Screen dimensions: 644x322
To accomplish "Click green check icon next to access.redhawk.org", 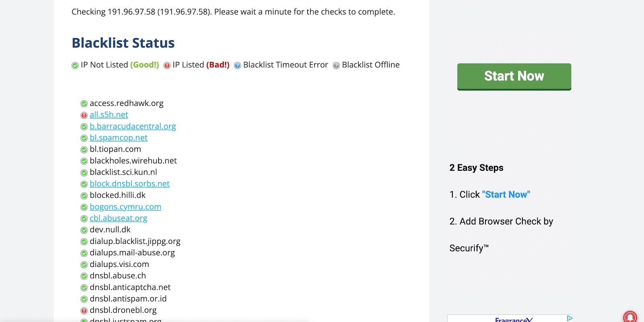I will [84, 104].
